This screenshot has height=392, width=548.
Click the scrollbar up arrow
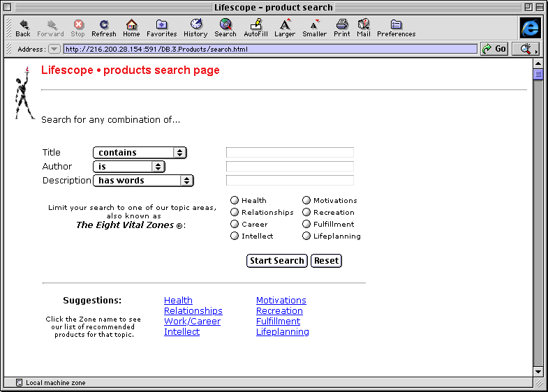pos(538,63)
